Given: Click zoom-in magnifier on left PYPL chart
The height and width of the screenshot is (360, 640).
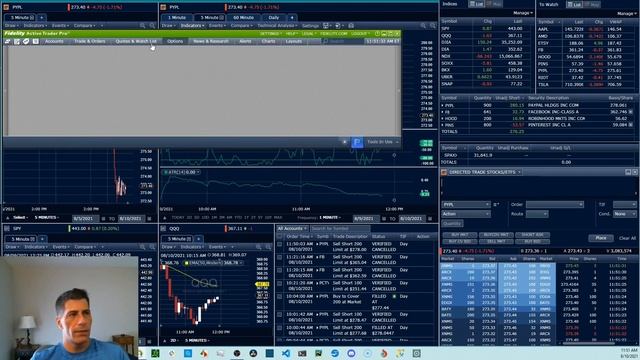Looking at the screenshot, I should tap(142, 26).
